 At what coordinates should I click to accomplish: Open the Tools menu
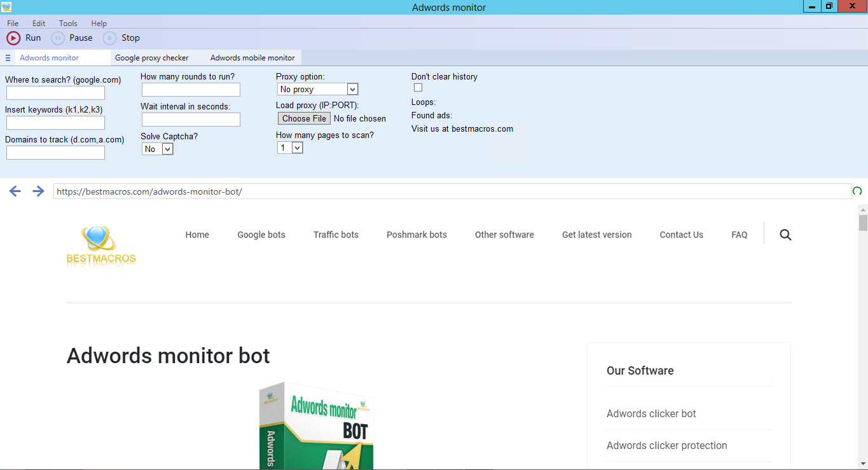(x=68, y=24)
